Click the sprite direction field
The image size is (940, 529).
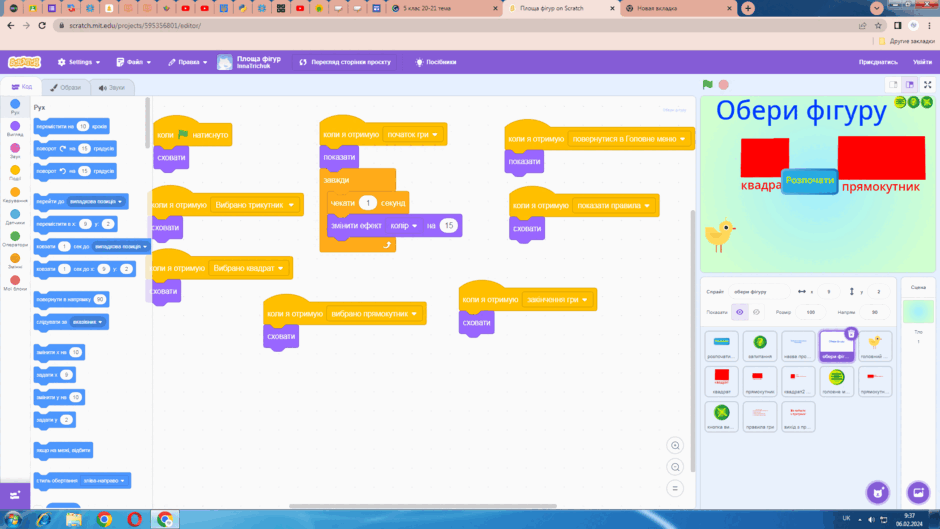pos(875,312)
